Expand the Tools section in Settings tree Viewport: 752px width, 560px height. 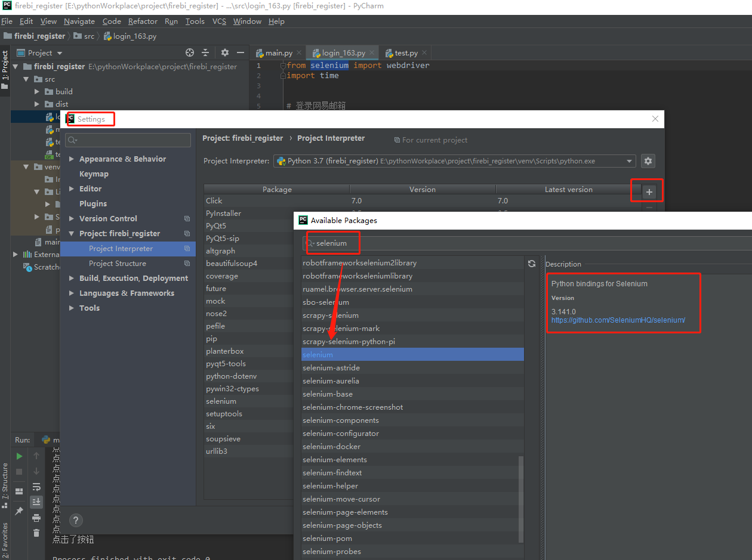coord(72,308)
